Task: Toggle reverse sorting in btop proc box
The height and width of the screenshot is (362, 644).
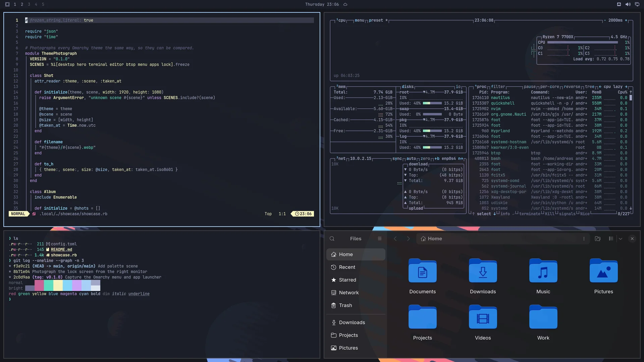Action: click(572, 86)
